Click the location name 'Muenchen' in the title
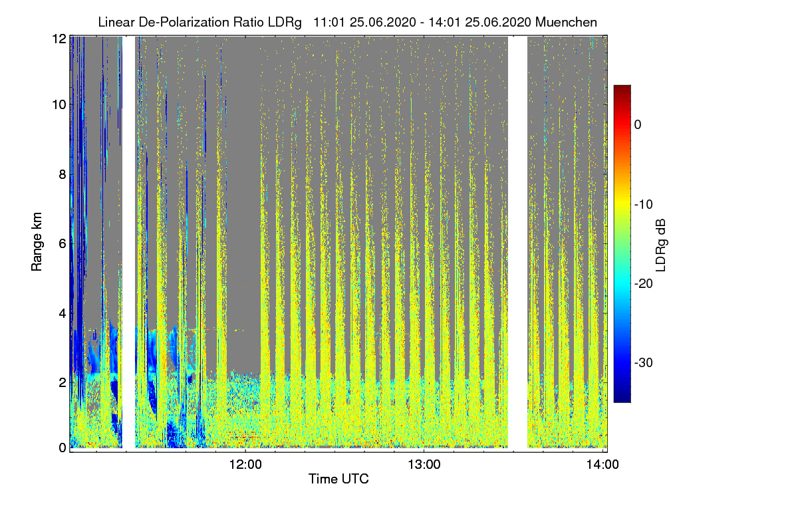Image resolution: width=798 pixels, height=532 pixels. [x=566, y=22]
